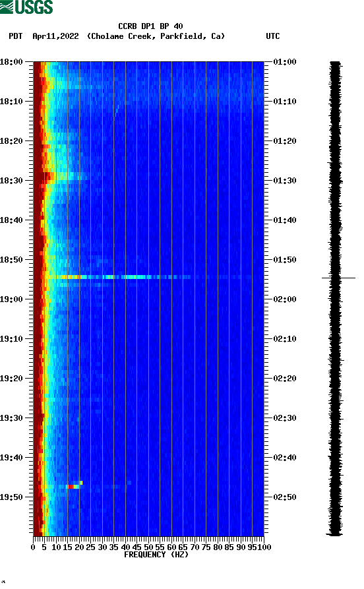
Task: Click the 18:30 PDT time label
Action: click(11, 180)
